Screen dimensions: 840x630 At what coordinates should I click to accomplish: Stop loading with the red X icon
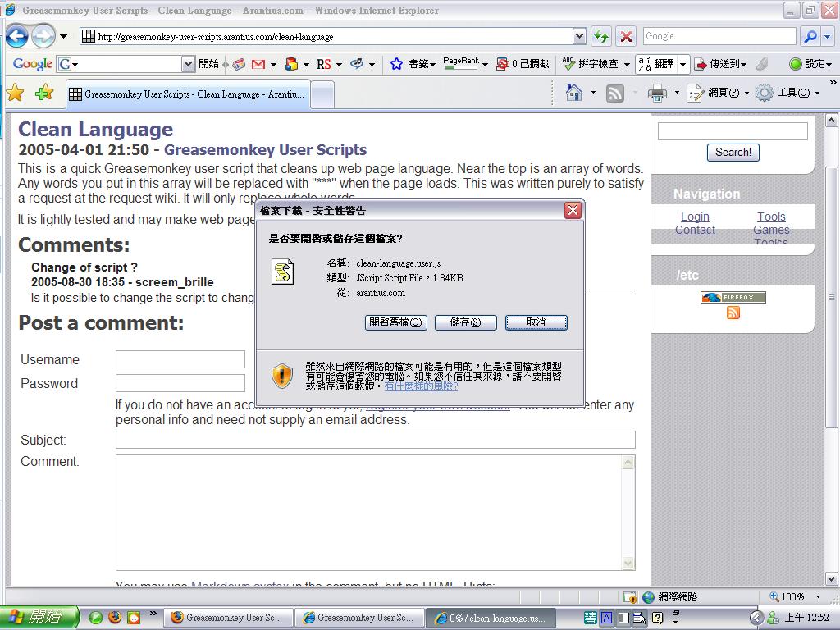[626, 36]
